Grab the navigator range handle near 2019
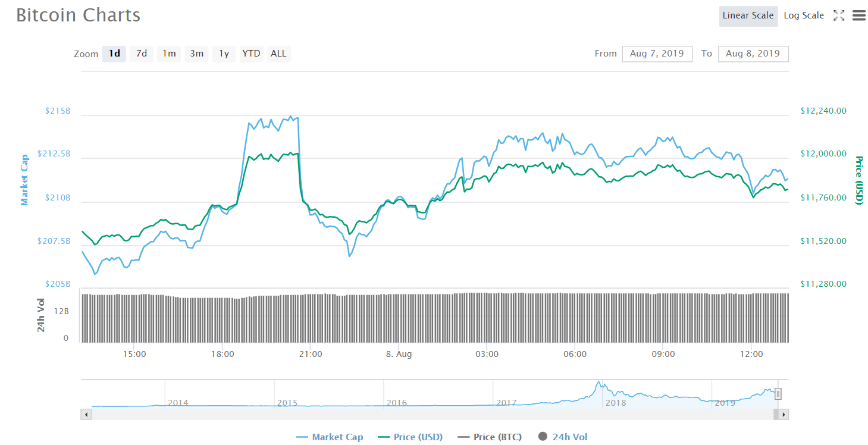Screen dimensions: 868x445 point(778,394)
